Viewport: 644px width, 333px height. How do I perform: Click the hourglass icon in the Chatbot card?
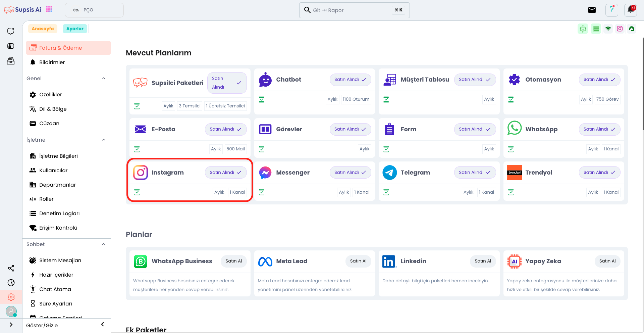coord(262,99)
